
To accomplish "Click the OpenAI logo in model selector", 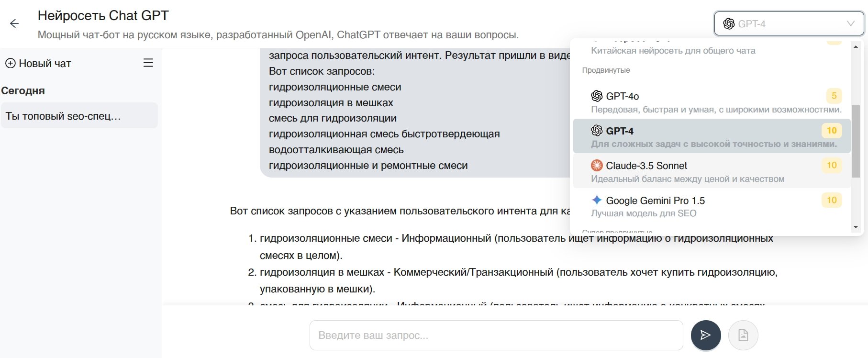I will click(729, 24).
